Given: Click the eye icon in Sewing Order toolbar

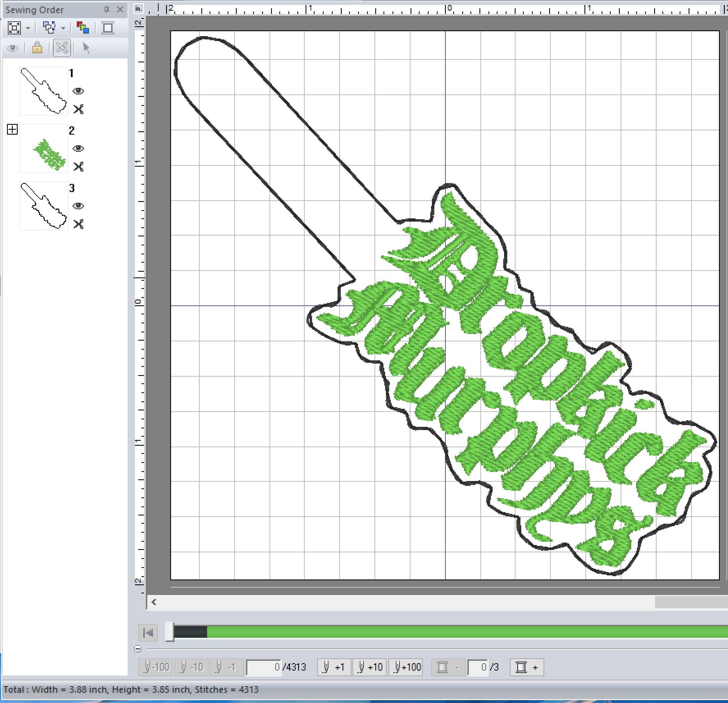Looking at the screenshot, I should click(x=13, y=48).
